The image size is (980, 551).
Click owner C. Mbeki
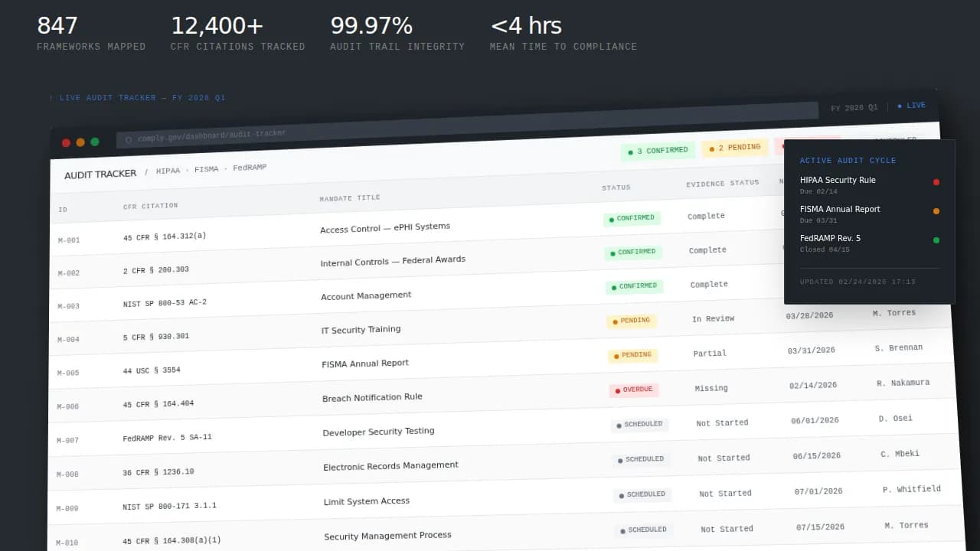point(900,455)
